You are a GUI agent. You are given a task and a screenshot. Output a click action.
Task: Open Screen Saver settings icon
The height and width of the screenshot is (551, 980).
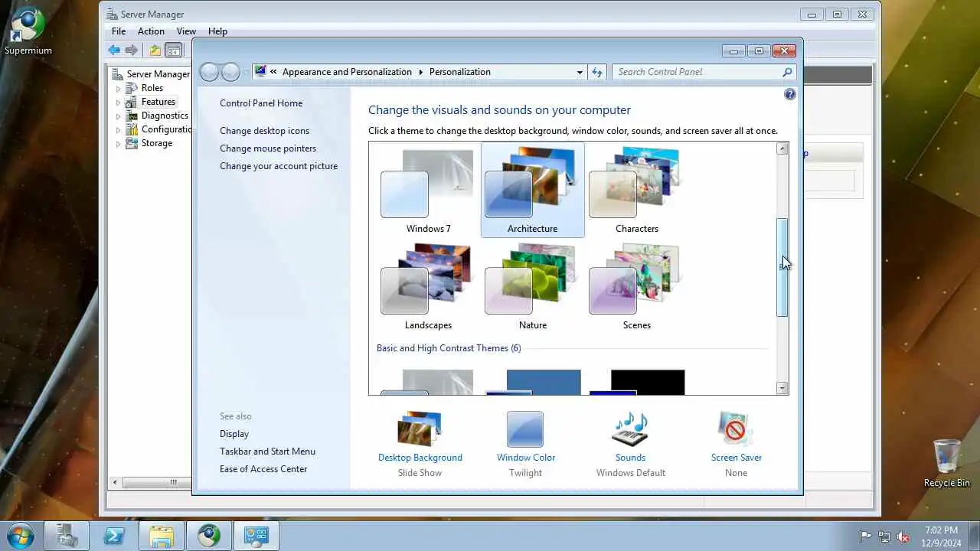[x=736, y=429]
